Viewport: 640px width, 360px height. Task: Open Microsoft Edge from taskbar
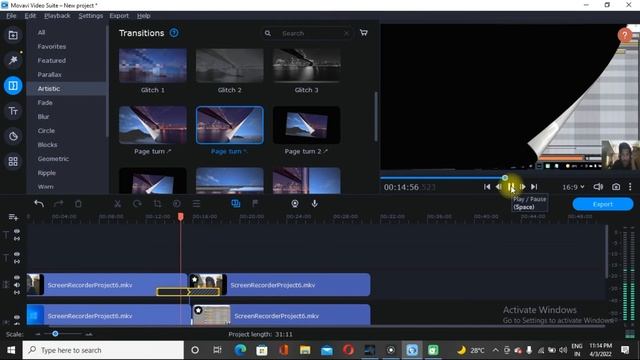point(240,350)
